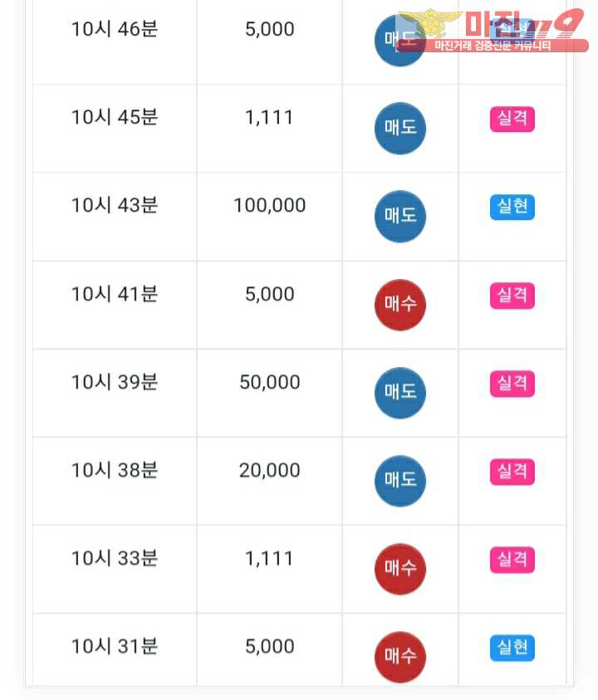Select the 100,000 amount cell
598x700 pixels.
(x=269, y=217)
